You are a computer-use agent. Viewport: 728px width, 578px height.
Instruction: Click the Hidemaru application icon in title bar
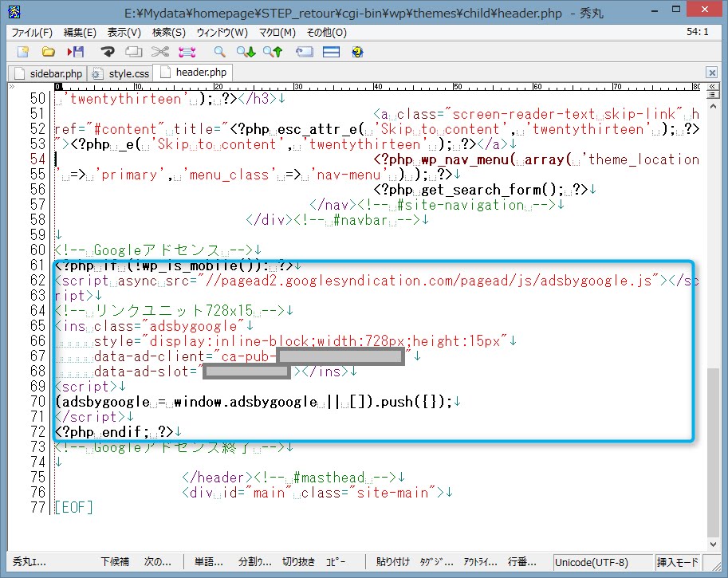point(14,12)
